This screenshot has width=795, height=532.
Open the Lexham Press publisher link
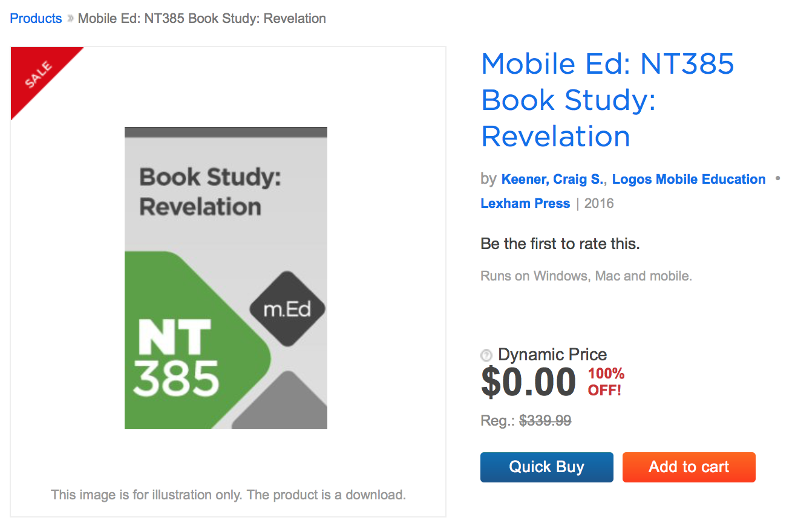[x=525, y=203]
